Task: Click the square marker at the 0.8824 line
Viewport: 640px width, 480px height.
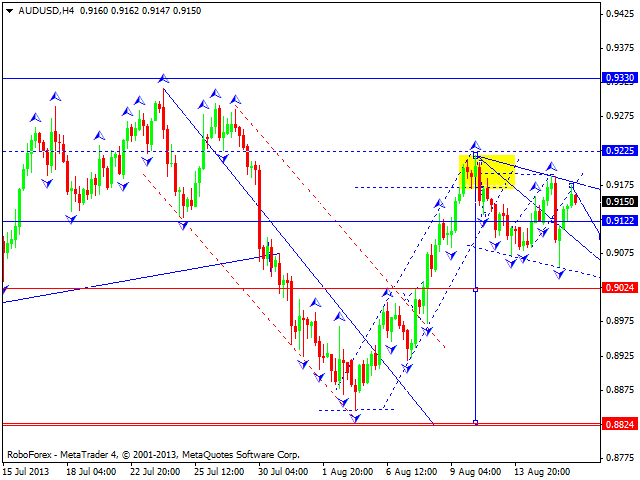Action: tap(475, 423)
